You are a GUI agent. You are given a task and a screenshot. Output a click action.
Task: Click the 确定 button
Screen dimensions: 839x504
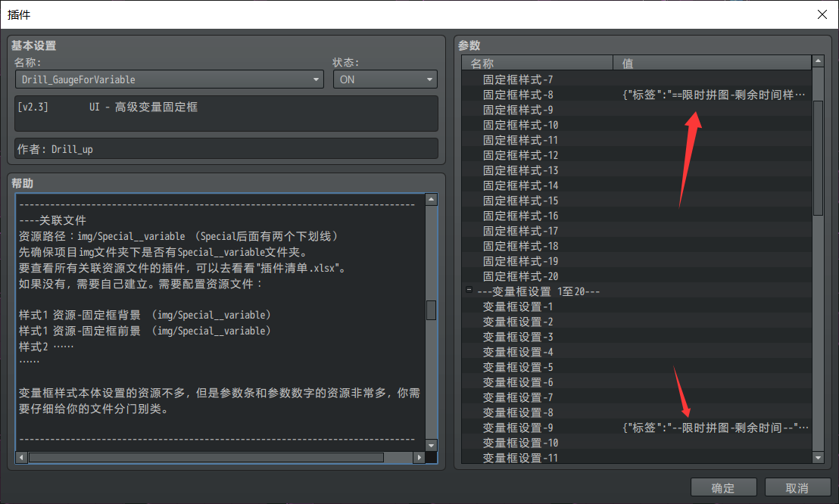tap(723, 488)
